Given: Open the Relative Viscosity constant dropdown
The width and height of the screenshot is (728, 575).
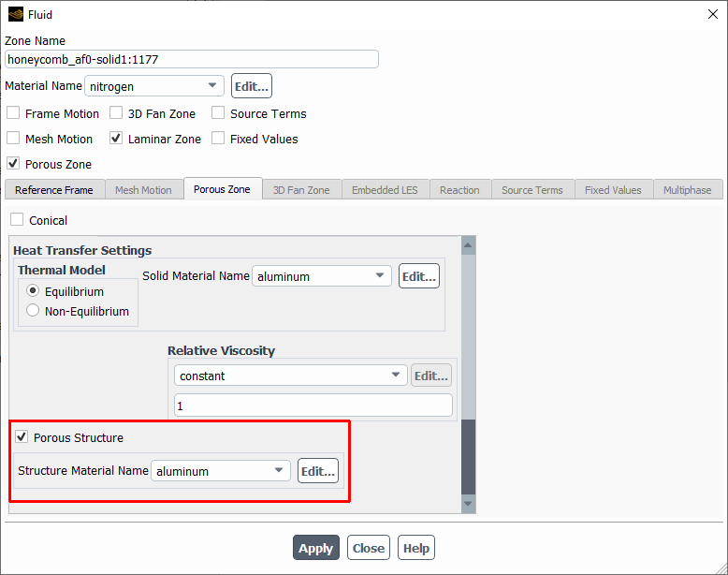Looking at the screenshot, I should [x=291, y=376].
